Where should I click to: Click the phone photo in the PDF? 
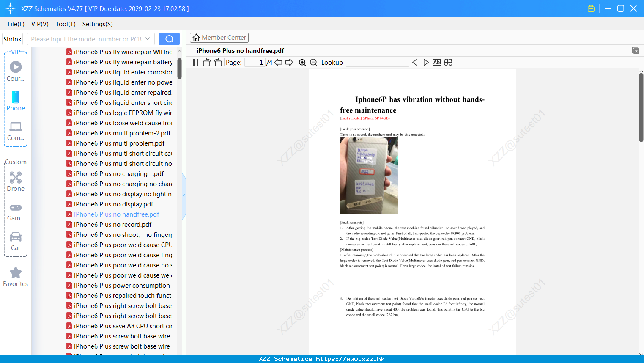tap(369, 176)
